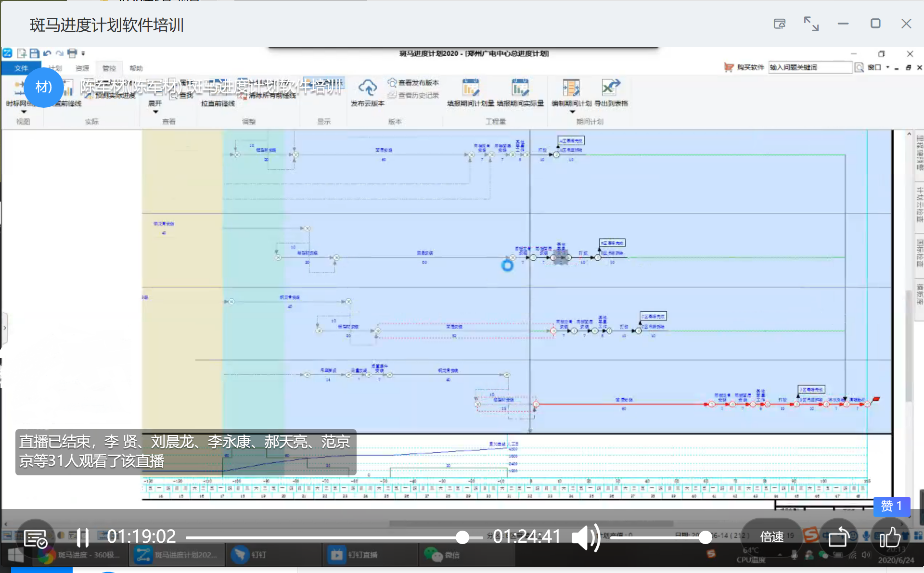Click the undo arrow icon

pyautogui.click(x=47, y=53)
